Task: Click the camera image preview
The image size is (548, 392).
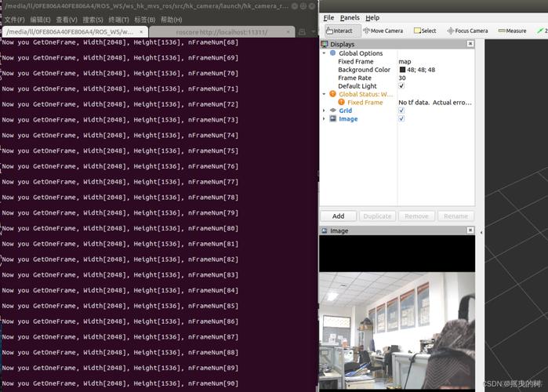Action: [397, 331]
